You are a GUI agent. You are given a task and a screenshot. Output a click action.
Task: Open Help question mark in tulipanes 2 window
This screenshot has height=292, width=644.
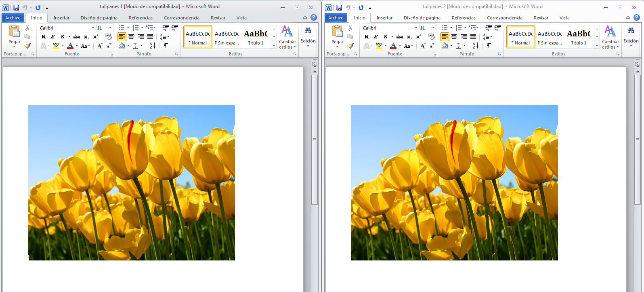(637, 17)
